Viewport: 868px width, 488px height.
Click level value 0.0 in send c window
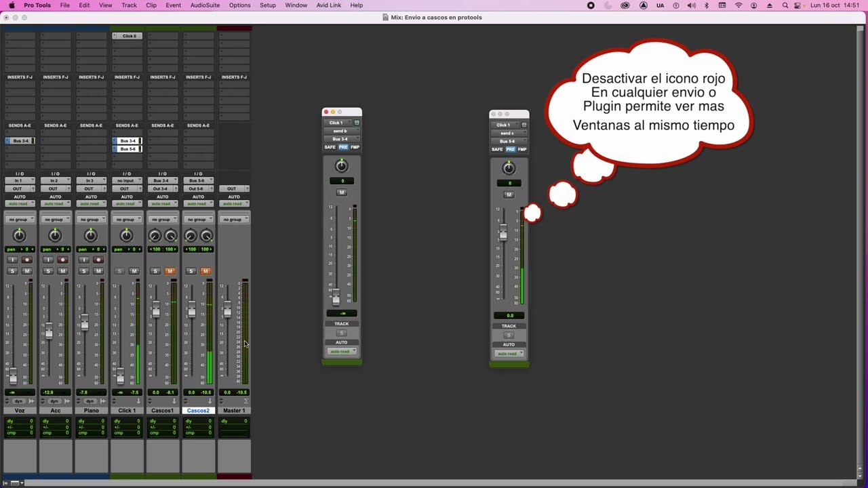[509, 316]
